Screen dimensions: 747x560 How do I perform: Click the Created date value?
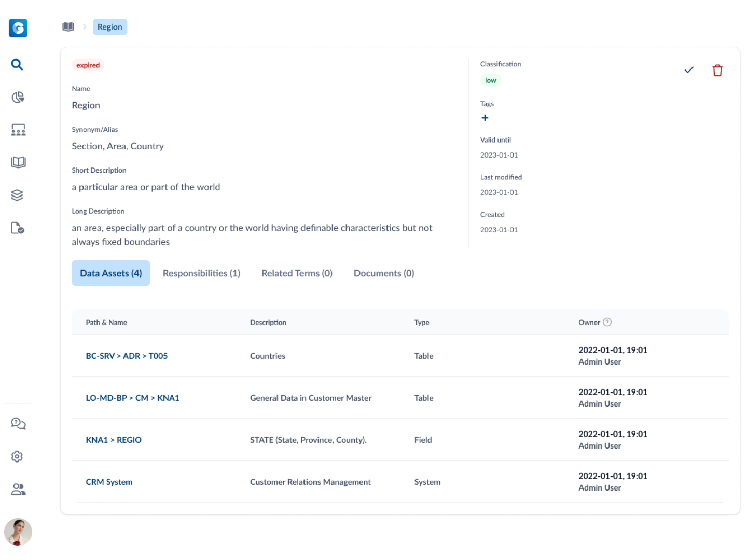(x=499, y=230)
